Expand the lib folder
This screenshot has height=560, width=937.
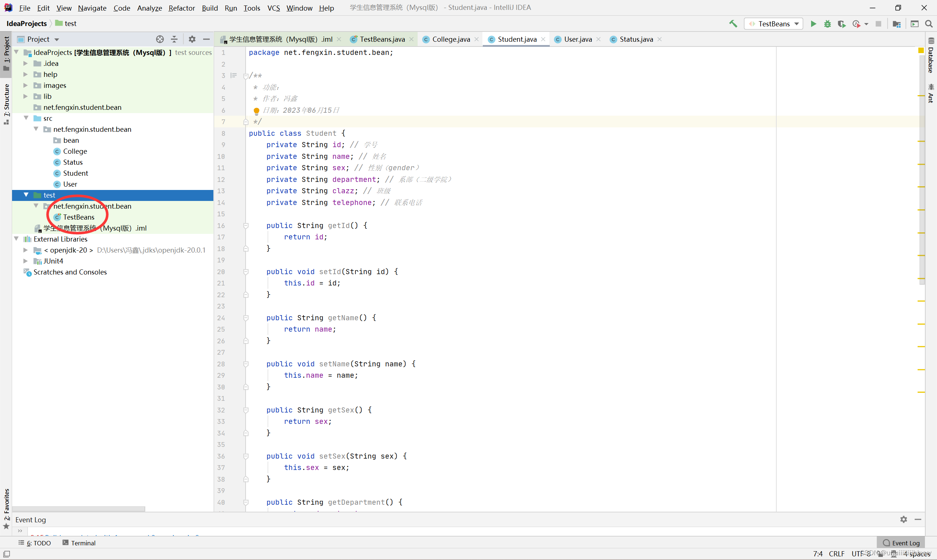[26, 96]
